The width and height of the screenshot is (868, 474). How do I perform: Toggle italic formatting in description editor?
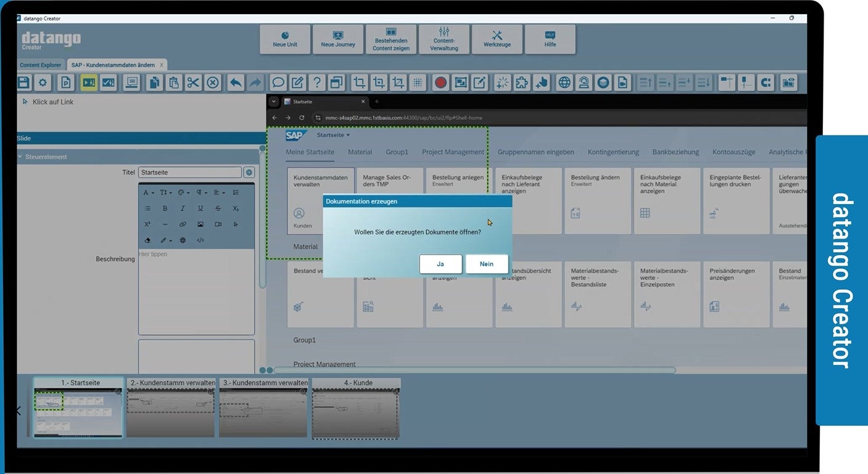click(x=183, y=208)
